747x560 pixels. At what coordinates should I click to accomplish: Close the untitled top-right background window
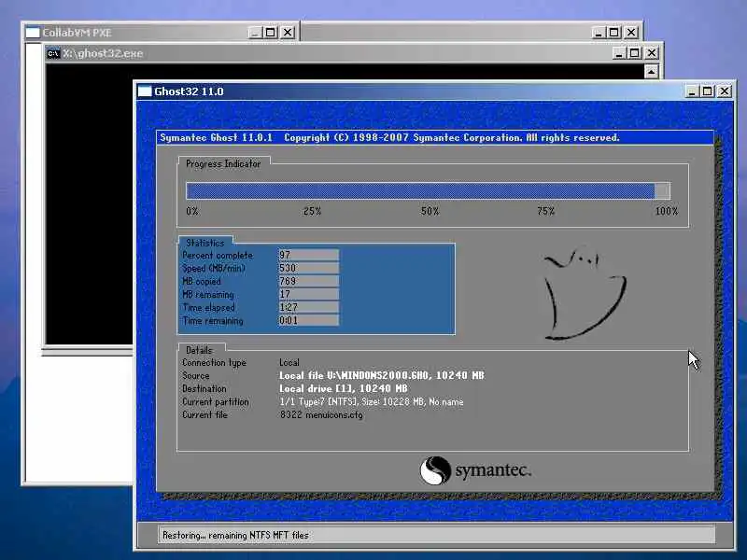click(631, 33)
